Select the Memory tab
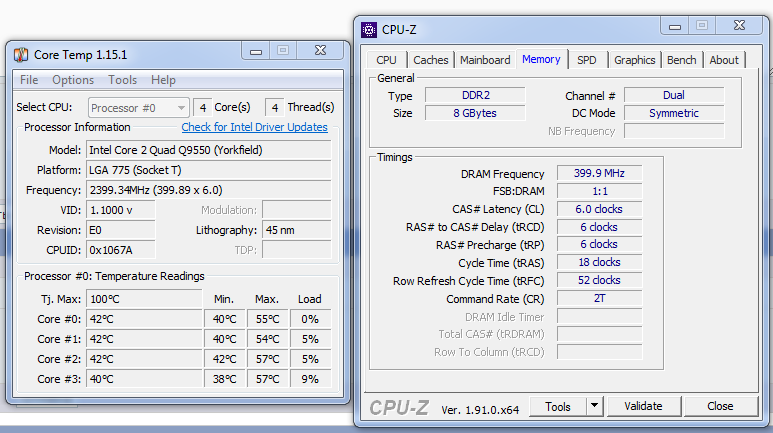773x433 pixels. coord(541,59)
